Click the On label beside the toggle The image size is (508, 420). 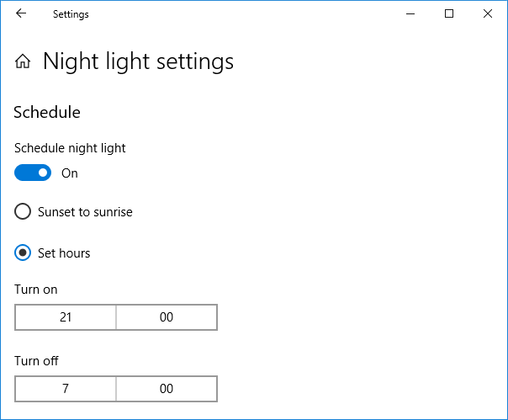[70, 173]
